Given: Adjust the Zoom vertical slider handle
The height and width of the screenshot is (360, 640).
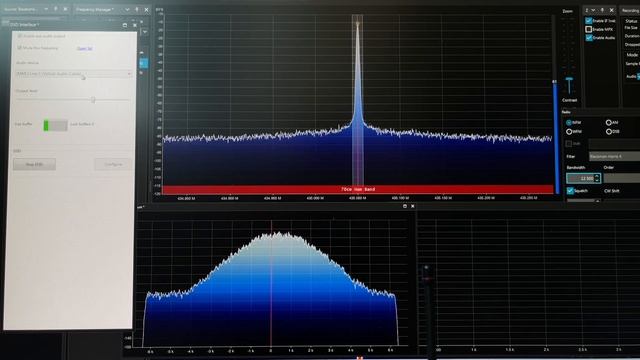Looking at the screenshot, I should 569,79.
